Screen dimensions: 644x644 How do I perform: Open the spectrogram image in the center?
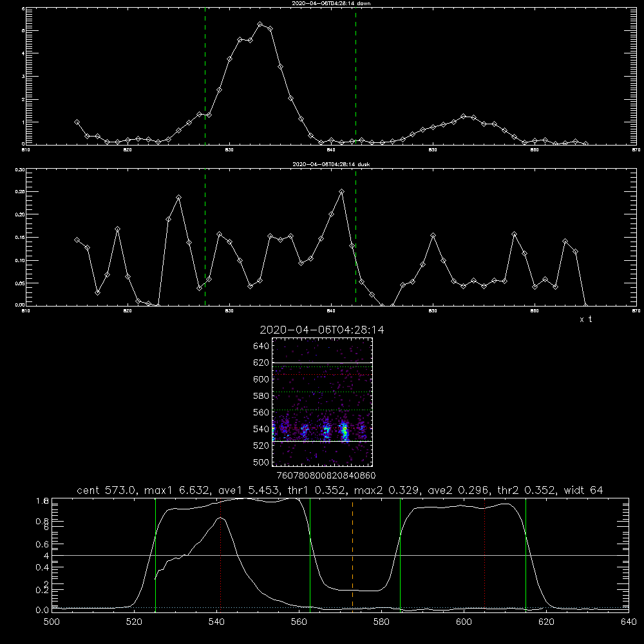click(322, 402)
